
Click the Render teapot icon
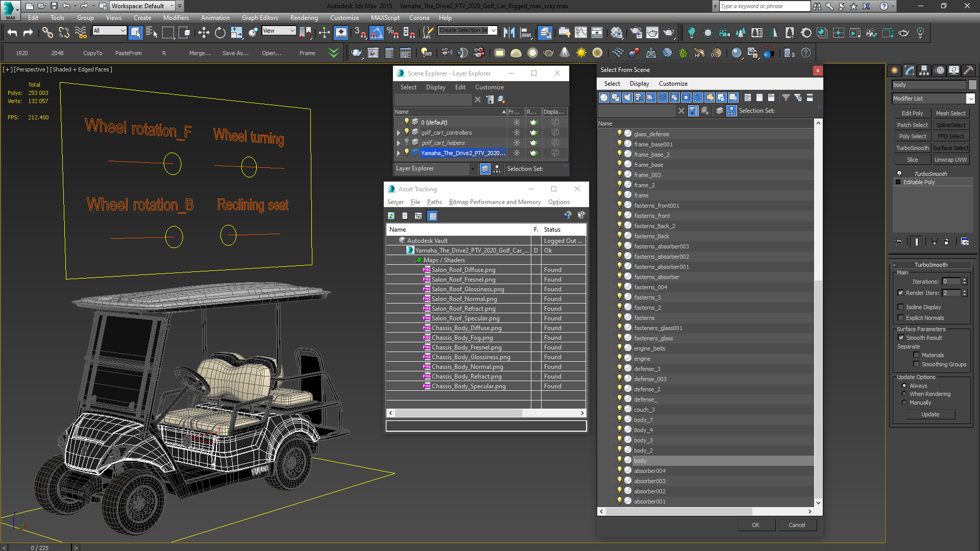click(x=669, y=33)
